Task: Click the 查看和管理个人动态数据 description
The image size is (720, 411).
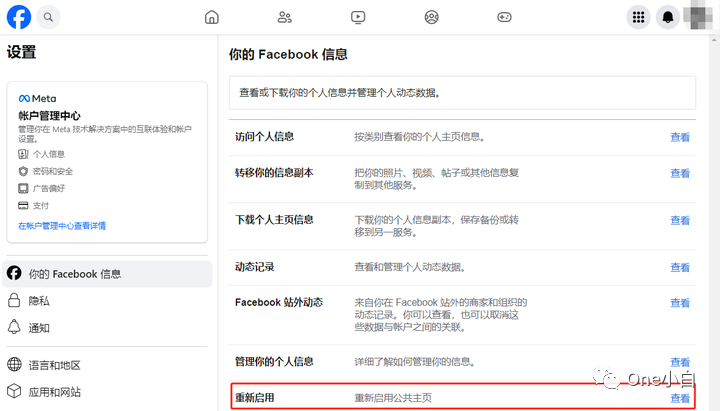Action: tap(410, 267)
